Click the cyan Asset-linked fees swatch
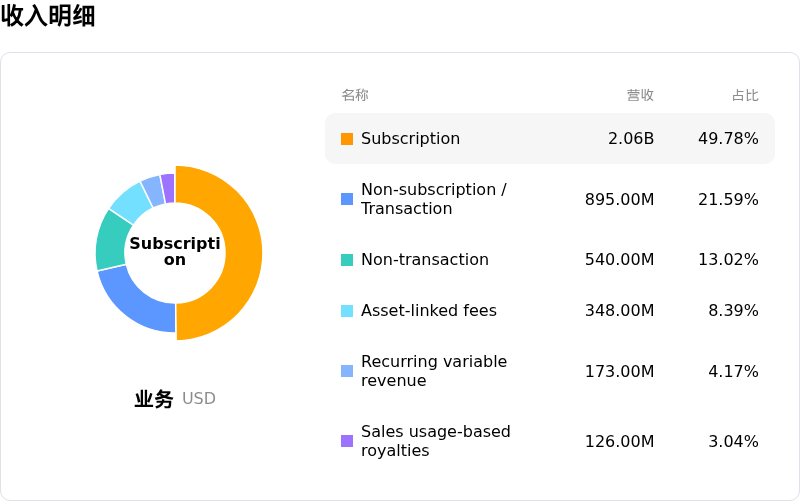The height and width of the screenshot is (501, 800). tap(347, 311)
